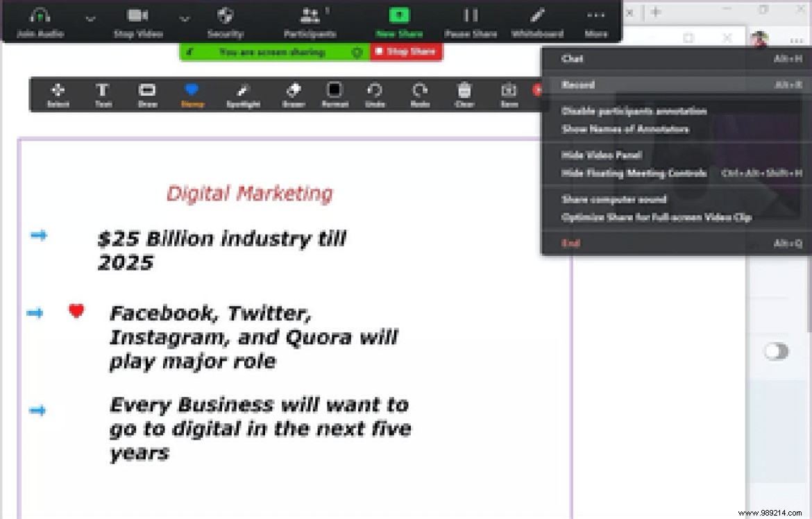Open the Whiteboard from the meeting toolbar

coord(536,21)
